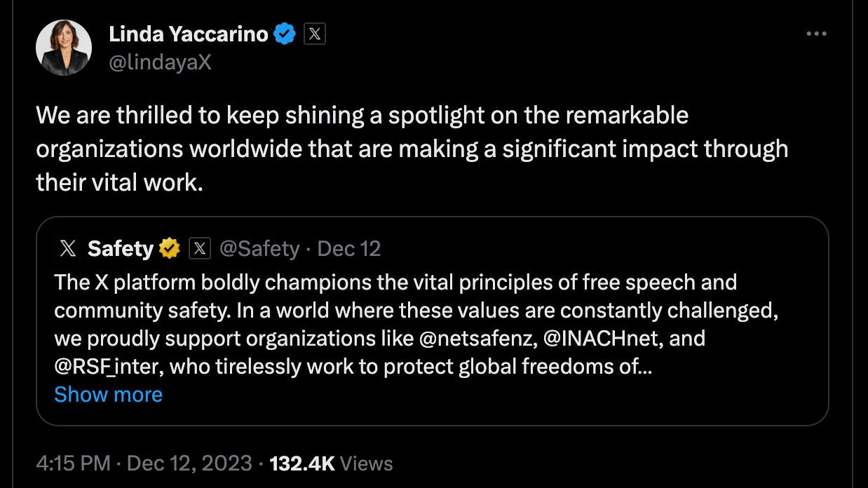Click the blue verified checkmark badge
Viewport: 868px width, 488px height.
pyautogui.click(x=284, y=34)
